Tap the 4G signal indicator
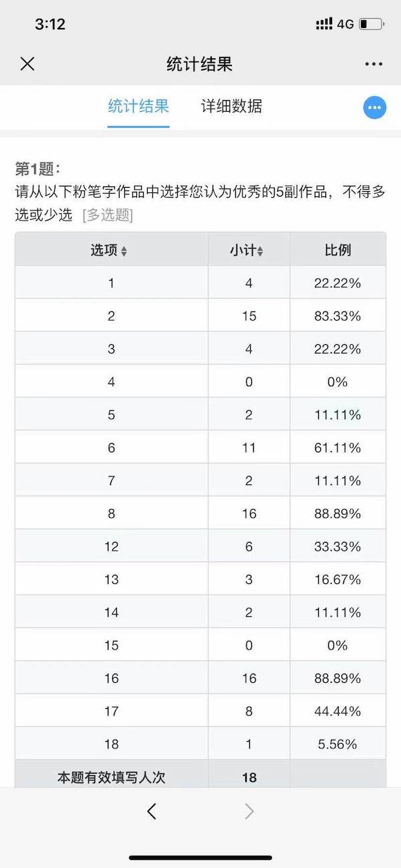Viewport: 401px width, 868px height. pyautogui.click(x=345, y=24)
